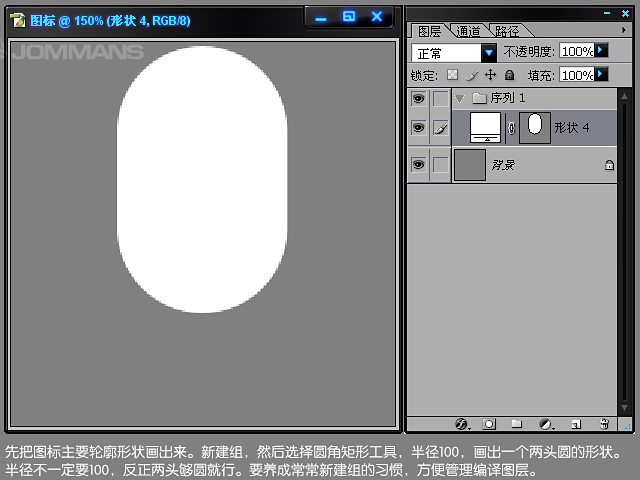Toggle visibility of the 背景 layer
Viewport: 640px width, 480px height.
click(418, 164)
